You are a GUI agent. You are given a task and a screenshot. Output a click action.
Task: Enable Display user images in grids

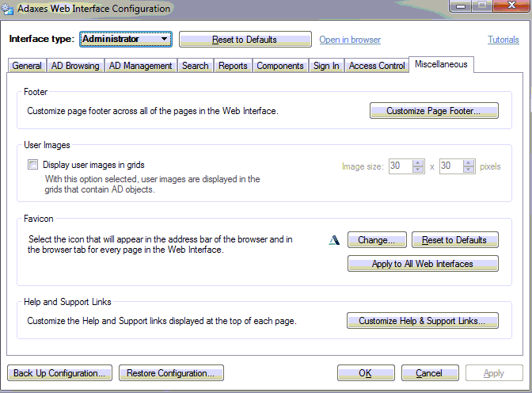33,165
